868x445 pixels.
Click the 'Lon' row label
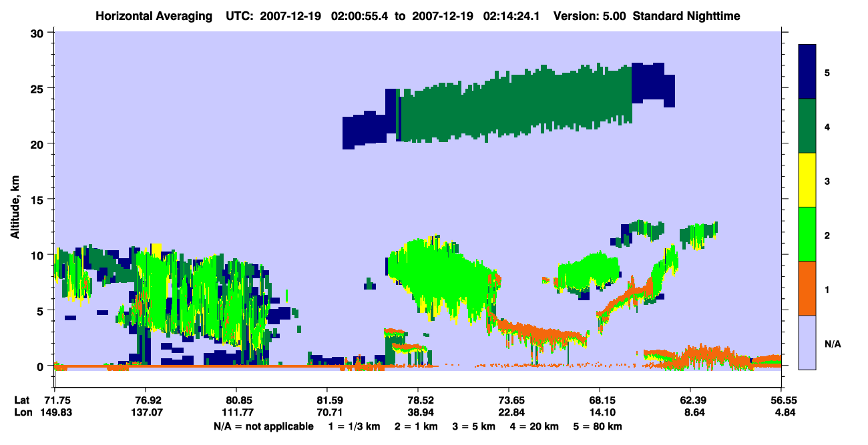click(x=23, y=412)
